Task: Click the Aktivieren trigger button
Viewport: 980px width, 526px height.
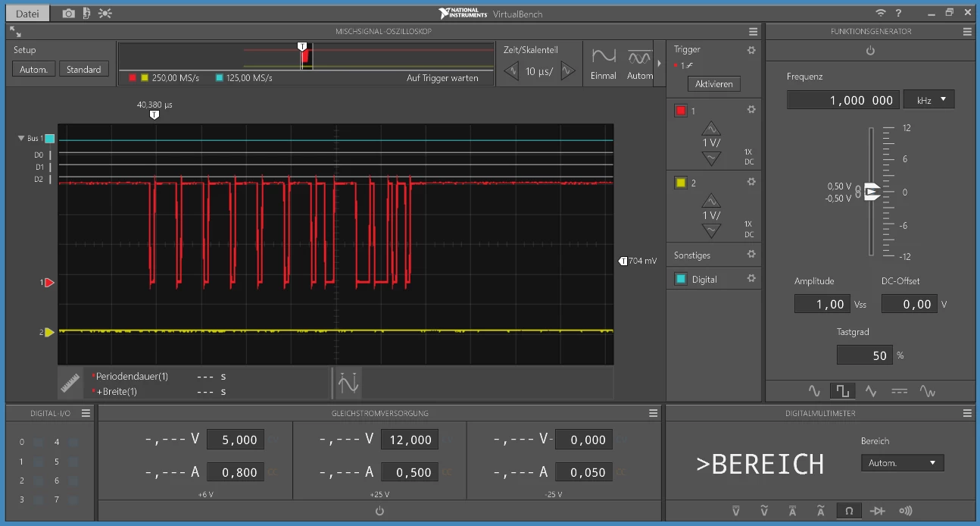Action: [713, 84]
